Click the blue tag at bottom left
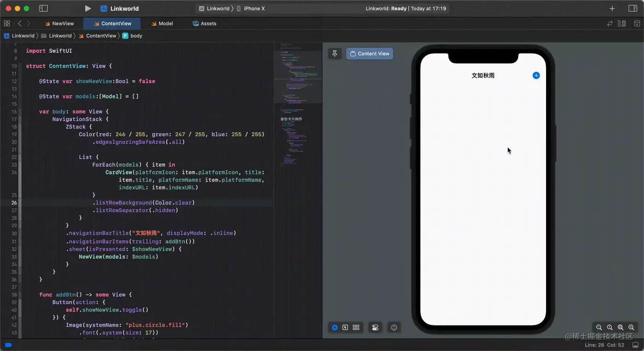Screen dimensions: 644x351 pyautogui.click(x=8, y=345)
